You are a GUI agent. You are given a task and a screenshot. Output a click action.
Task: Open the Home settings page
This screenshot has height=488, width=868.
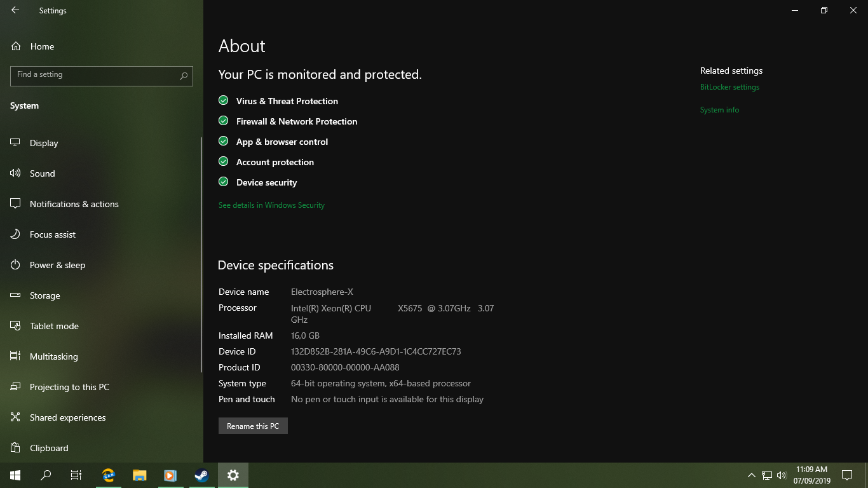tap(102, 46)
